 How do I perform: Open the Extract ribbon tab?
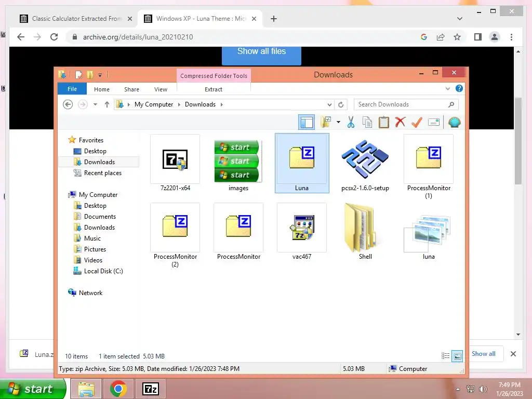(214, 89)
